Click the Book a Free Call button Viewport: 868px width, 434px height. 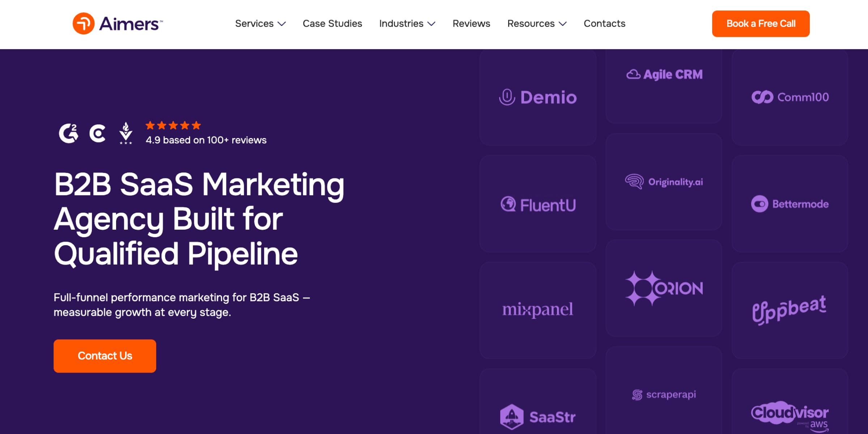(x=761, y=24)
